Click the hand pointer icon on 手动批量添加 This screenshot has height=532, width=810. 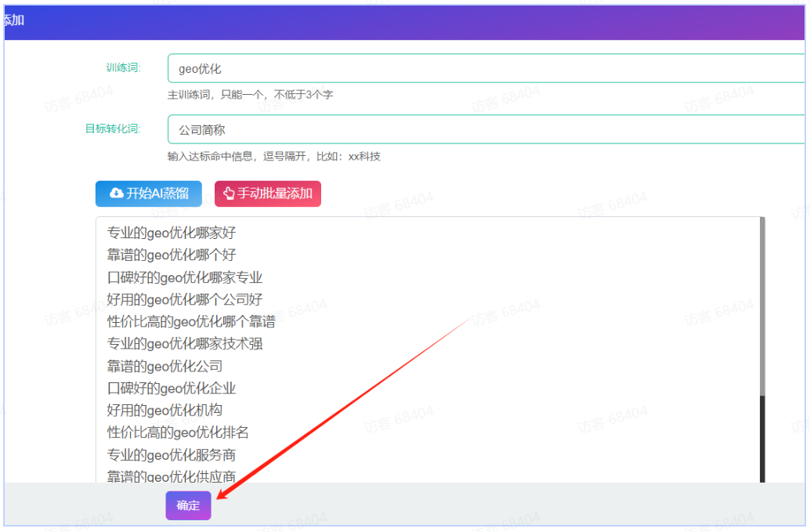(x=229, y=194)
